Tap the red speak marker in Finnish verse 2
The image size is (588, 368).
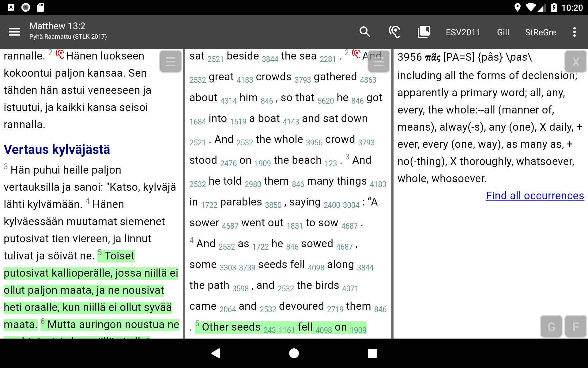(60, 55)
